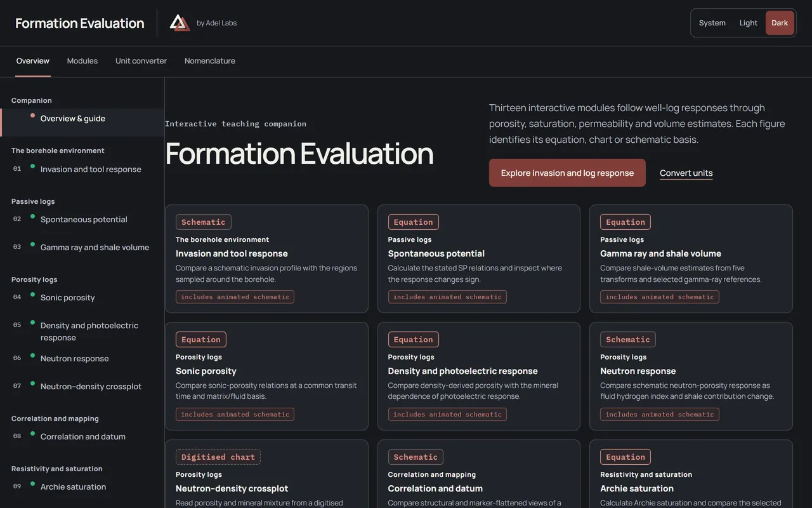Click Schematic tag on Correlation and datum card
The width and height of the screenshot is (812, 508).
click(x=416, y=457)
